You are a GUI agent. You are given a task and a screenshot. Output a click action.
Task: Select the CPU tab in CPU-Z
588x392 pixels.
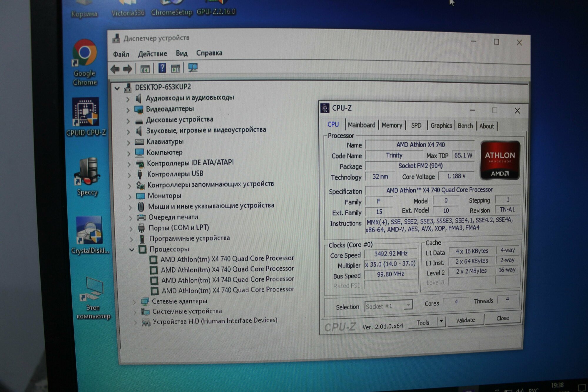point(333,124)
